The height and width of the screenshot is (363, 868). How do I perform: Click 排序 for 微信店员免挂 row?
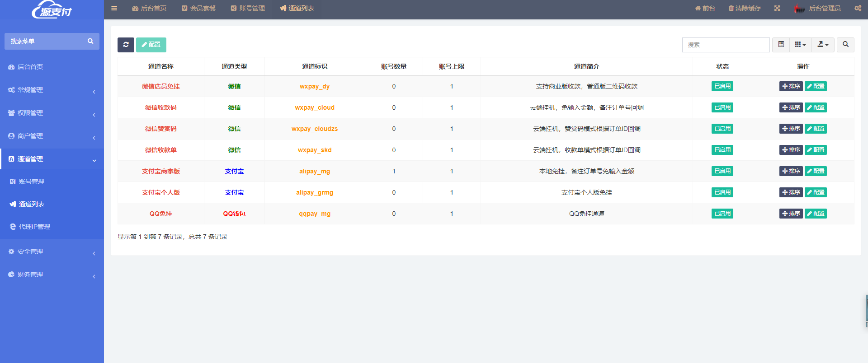791,86
